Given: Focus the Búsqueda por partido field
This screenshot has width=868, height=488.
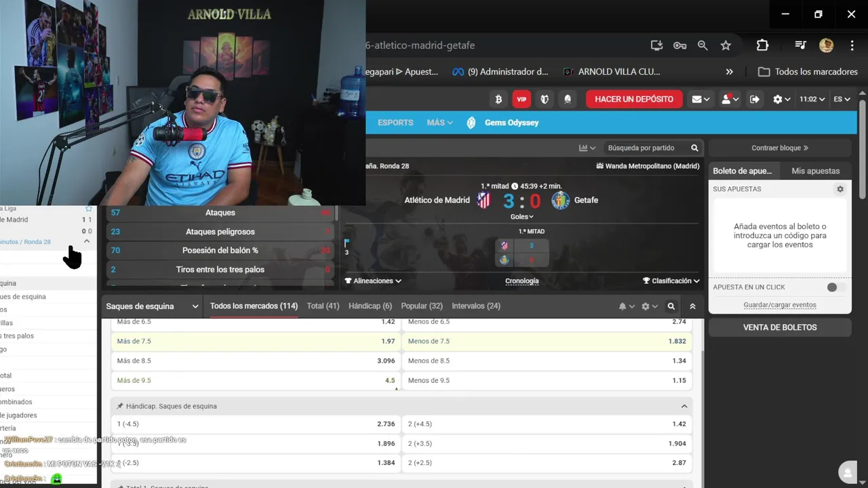Looking at the screenshot, I should [641, 148].
